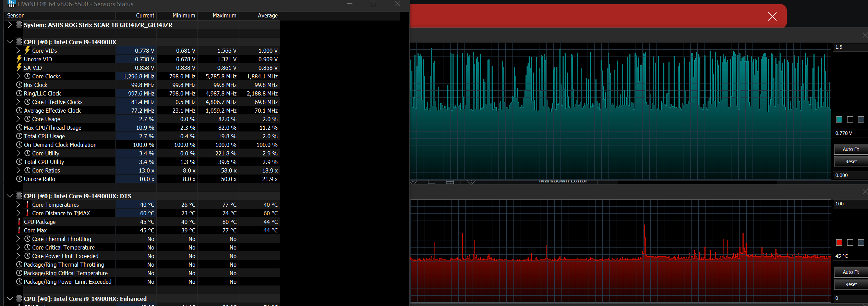Expand Core Thermal Throttling row

point(19,239)
